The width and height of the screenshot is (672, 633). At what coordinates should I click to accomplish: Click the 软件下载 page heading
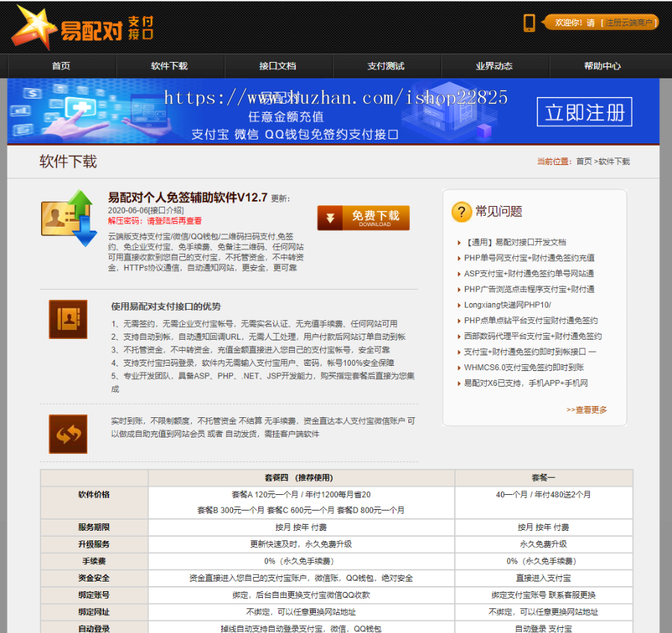[x=68, y=161]
